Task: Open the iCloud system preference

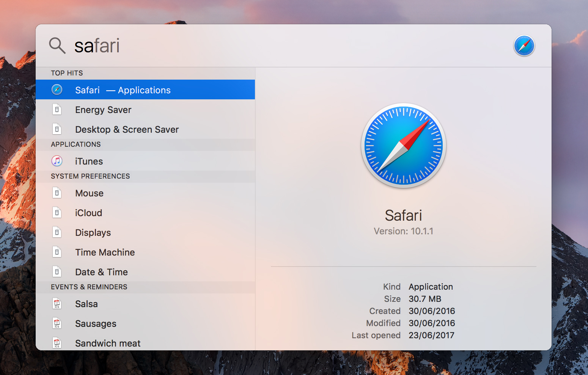Action: pyautogui.click(x=145, y=213)
